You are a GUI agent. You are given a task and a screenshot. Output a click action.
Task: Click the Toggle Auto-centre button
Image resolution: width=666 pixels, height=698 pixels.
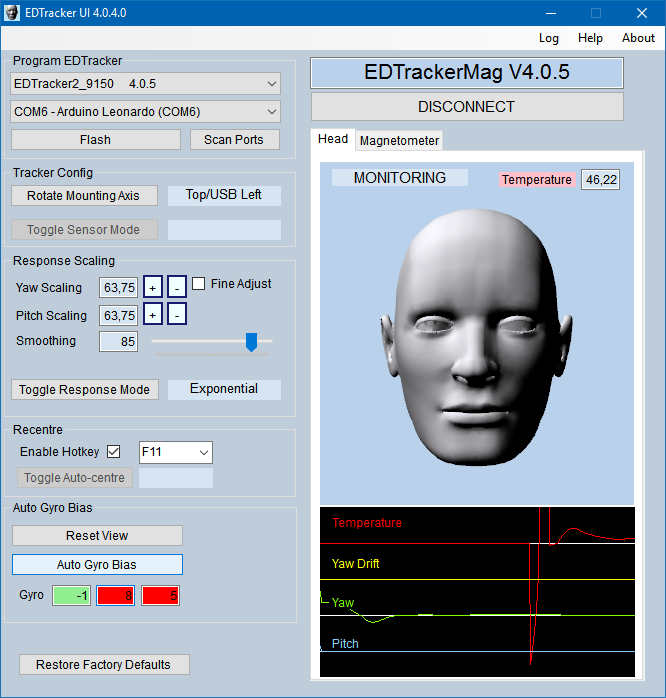click(x=75, y=478)
